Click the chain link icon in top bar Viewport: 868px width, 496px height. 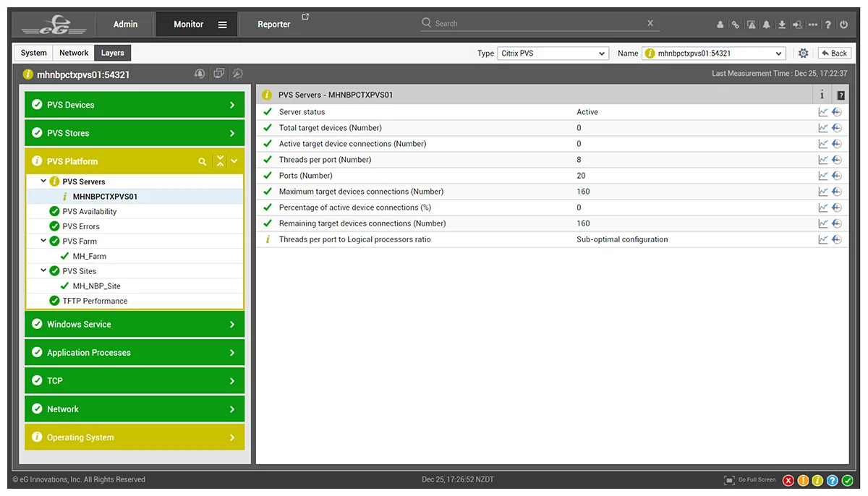[x=736, y=25]
